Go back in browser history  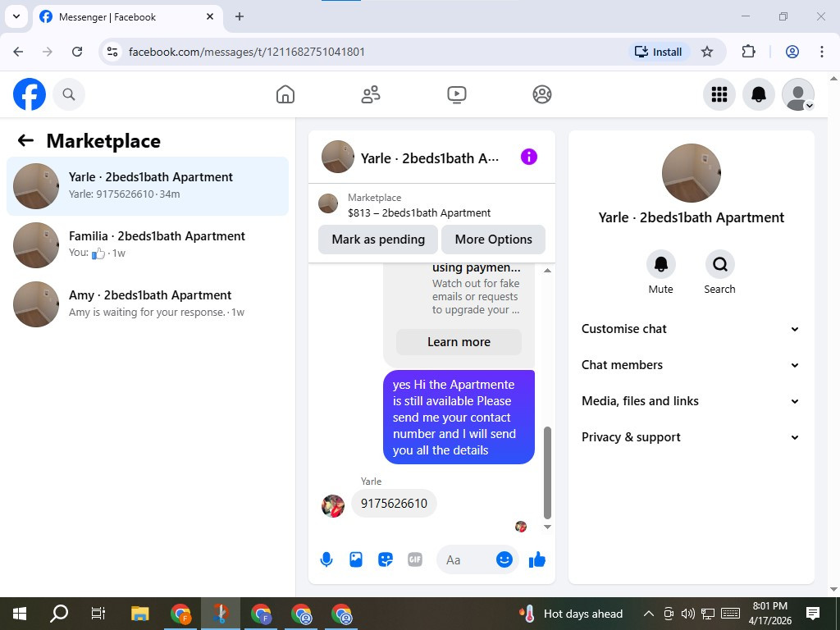18,52
